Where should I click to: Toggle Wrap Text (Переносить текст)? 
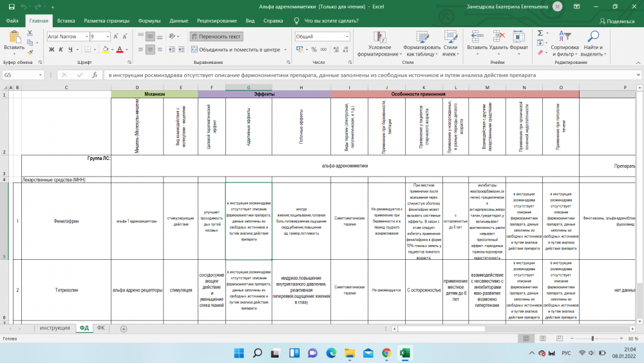(x=216, y=37)
